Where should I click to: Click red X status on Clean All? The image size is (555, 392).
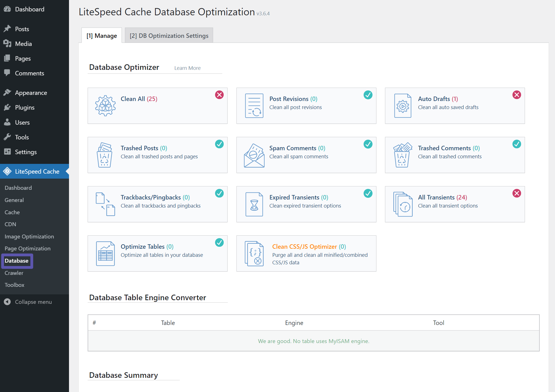(x=219, y=95)
